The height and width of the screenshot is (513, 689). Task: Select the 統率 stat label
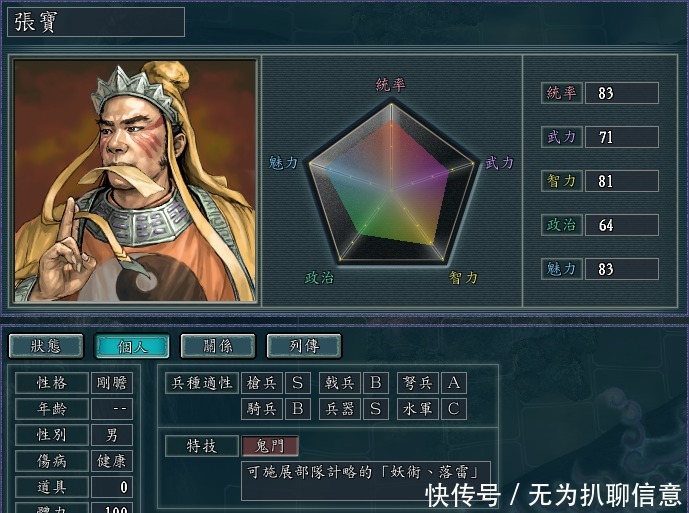[562, 93]
